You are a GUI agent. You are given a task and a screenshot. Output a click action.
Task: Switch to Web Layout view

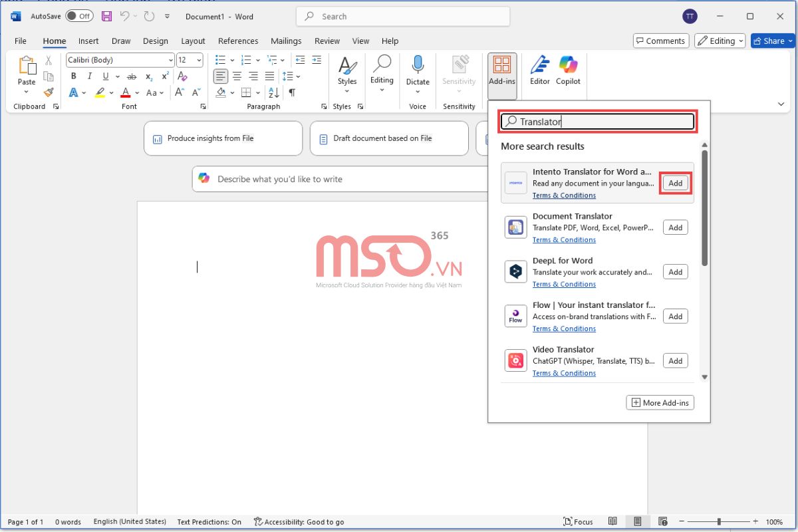coord(662,522)
